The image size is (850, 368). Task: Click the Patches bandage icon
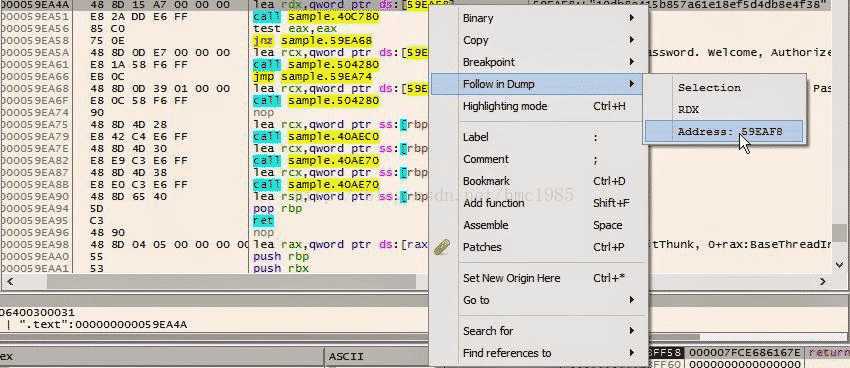point(442,247)
